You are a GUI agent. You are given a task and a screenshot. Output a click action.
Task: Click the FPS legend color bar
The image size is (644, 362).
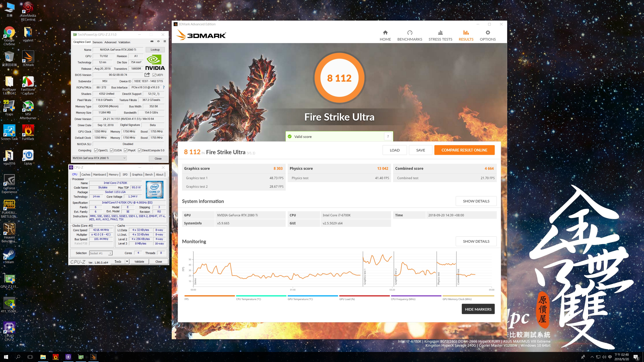click(x=209, y=296)
